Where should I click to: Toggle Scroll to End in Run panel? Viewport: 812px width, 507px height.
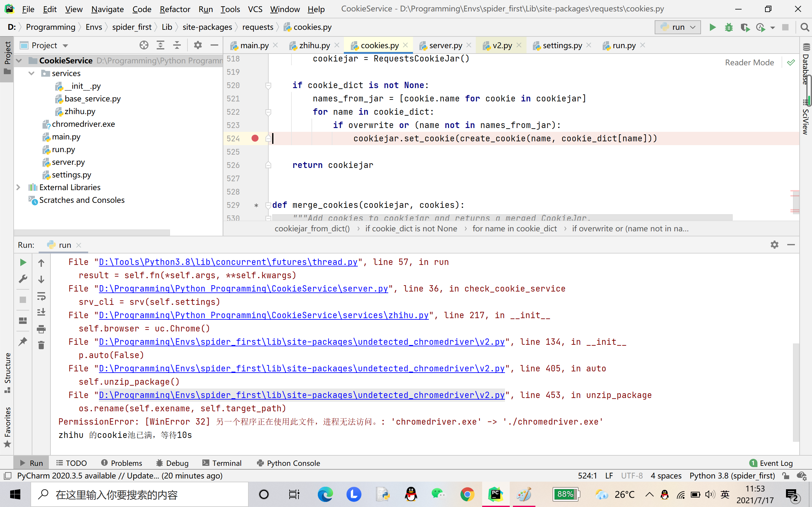point(41,312)
